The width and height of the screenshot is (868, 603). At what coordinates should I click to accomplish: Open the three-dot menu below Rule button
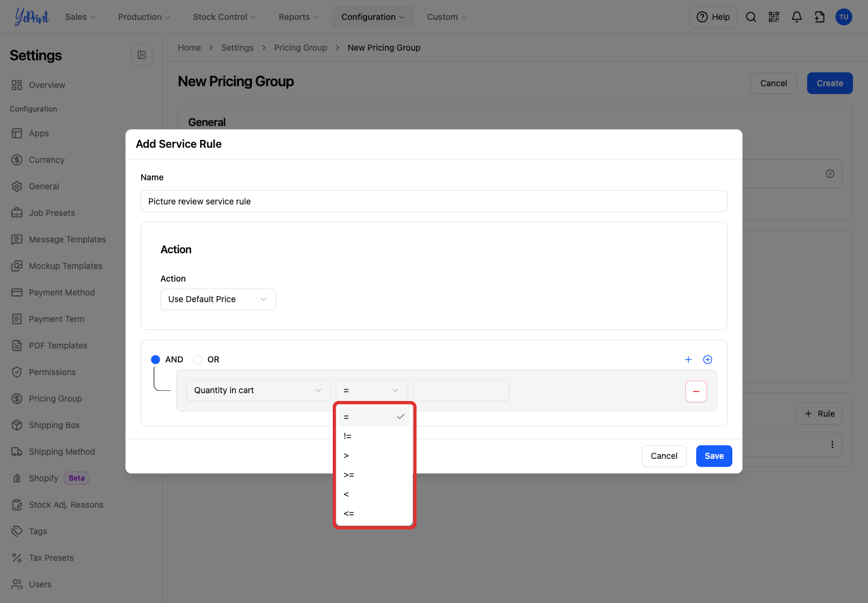[832, 444]
